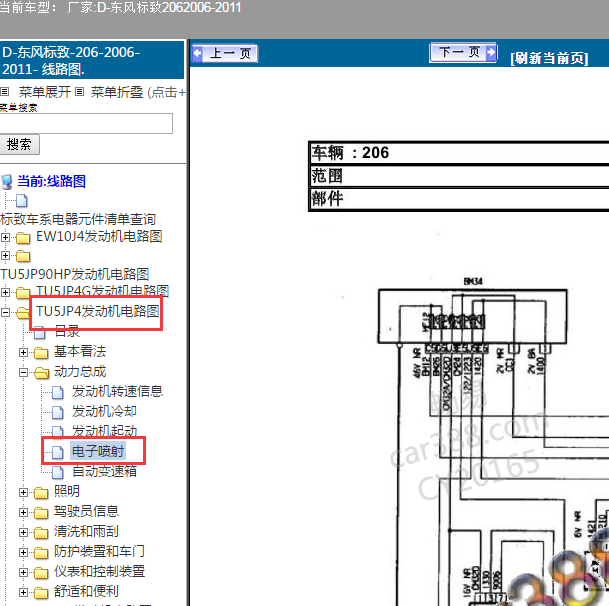Click the 驾驶员信息 folder icon

pyautogui.click(x=41, y=513)
